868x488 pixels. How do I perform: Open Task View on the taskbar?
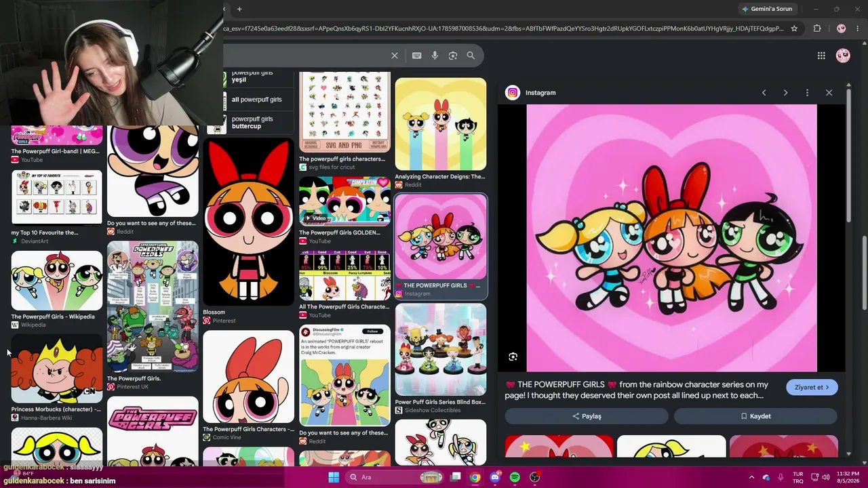pos(456,477)
